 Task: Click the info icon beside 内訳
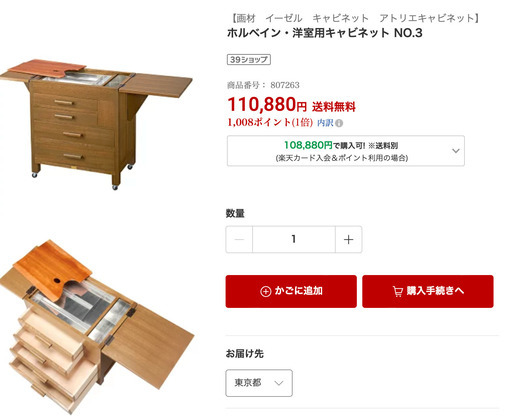(339, 123)
